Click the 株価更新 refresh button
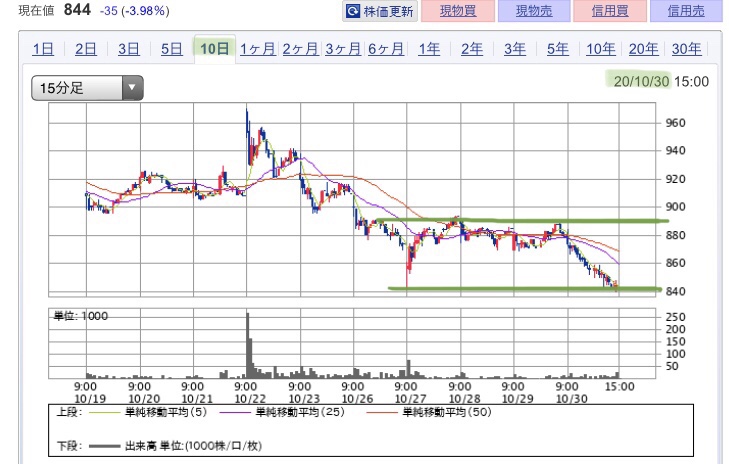Viewport: 729px width, 464px height. [380, 11]
